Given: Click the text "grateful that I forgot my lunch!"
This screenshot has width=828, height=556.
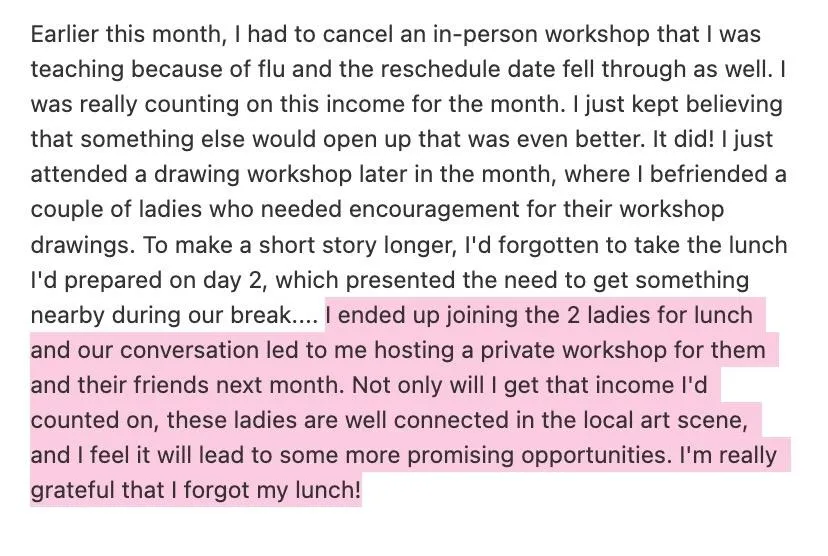Looking at the screenshot, I should [196, 491].
